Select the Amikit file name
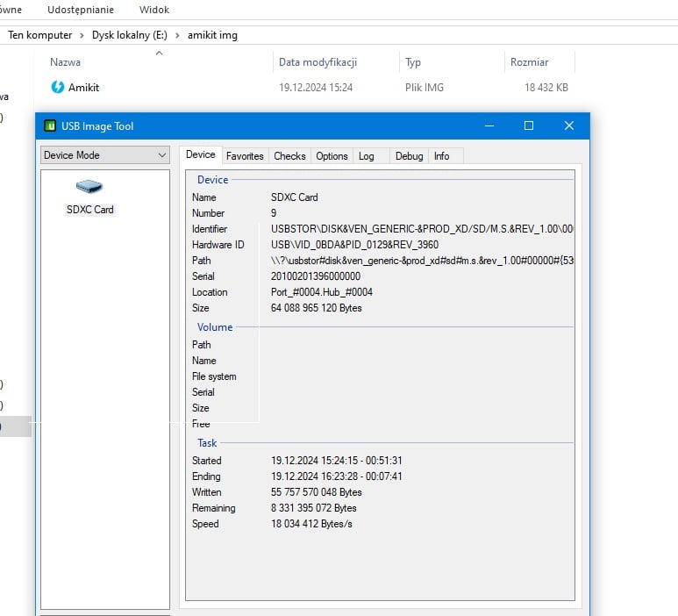This screenshot has height=616, width=678. point(83,88)
